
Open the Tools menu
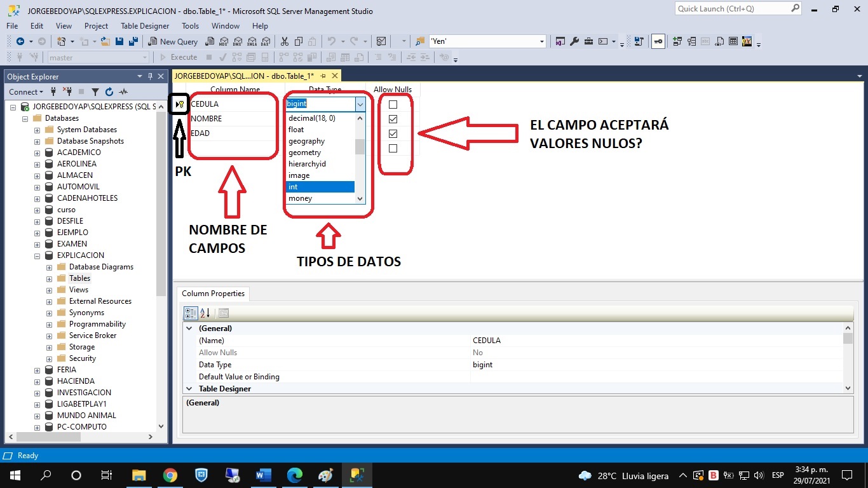pyautogui.click(x=191, y=26)
